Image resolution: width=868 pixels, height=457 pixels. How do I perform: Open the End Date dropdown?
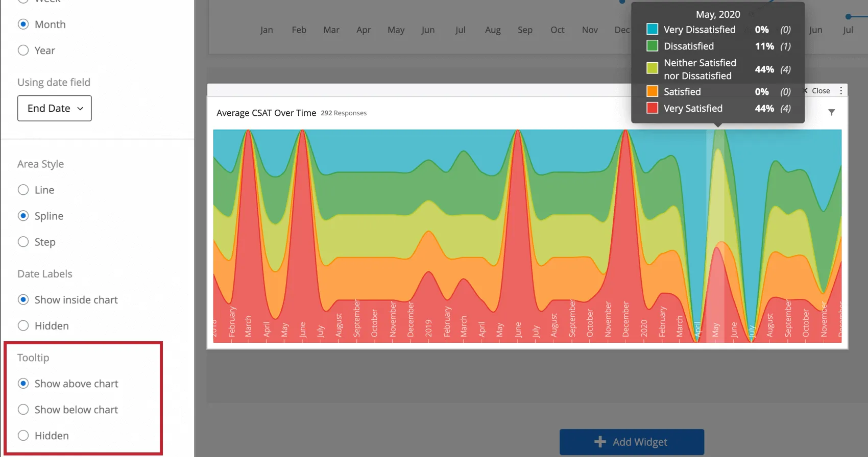pos(55,108)
